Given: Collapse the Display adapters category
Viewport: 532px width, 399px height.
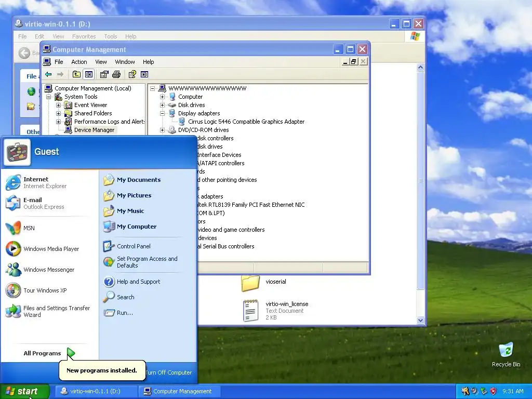Looking at the screenshot, I should tap(163, 113).
